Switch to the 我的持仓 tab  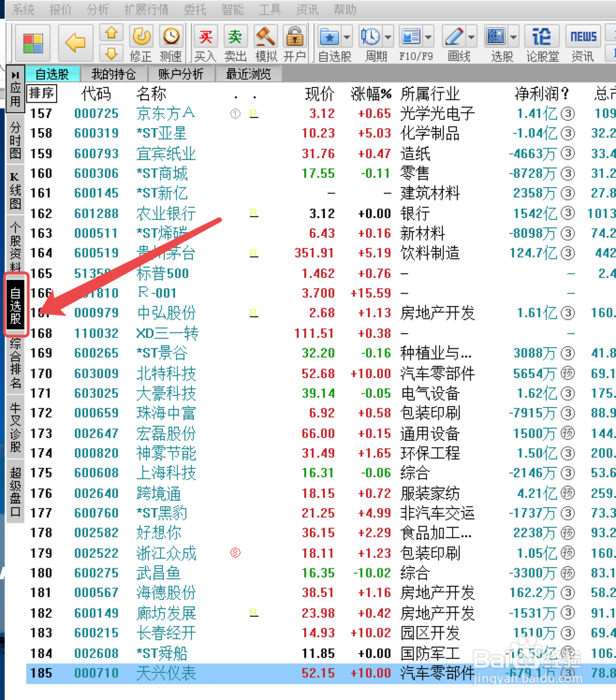point(113,74)
